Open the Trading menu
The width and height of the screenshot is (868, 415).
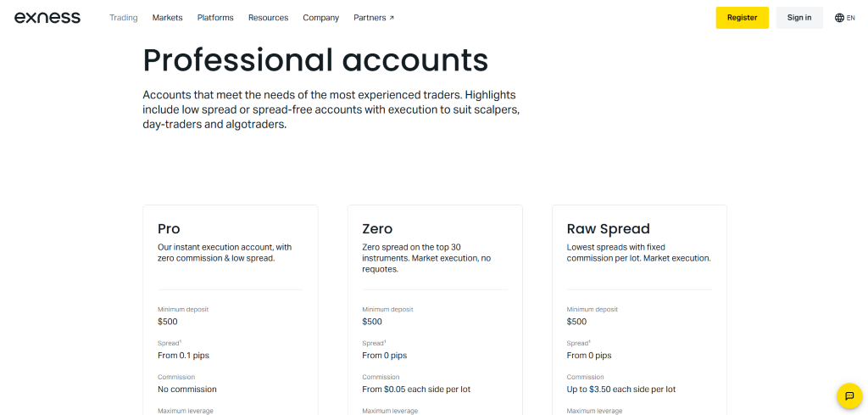[x=124, y=18]
